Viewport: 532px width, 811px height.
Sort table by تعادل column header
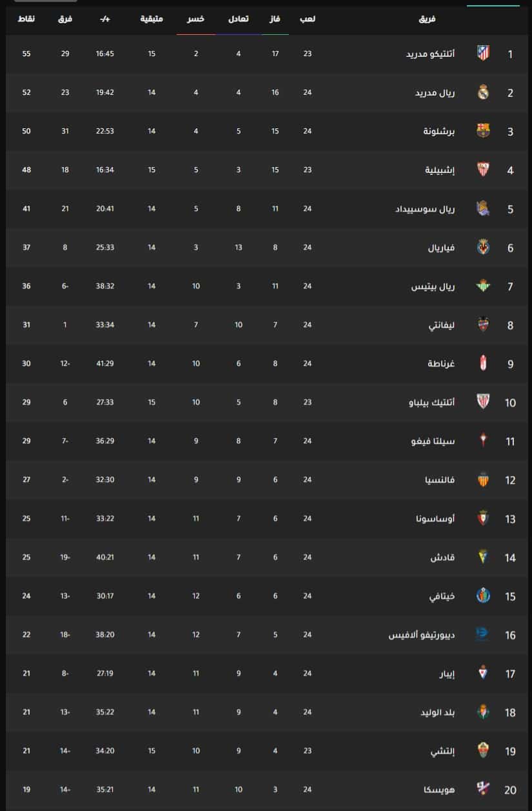point(239,19)
